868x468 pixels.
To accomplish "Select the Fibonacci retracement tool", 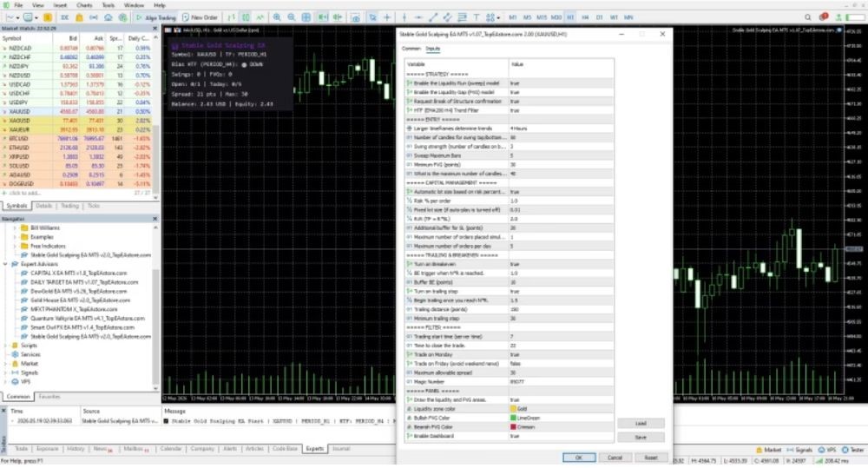I will point(462,17).
